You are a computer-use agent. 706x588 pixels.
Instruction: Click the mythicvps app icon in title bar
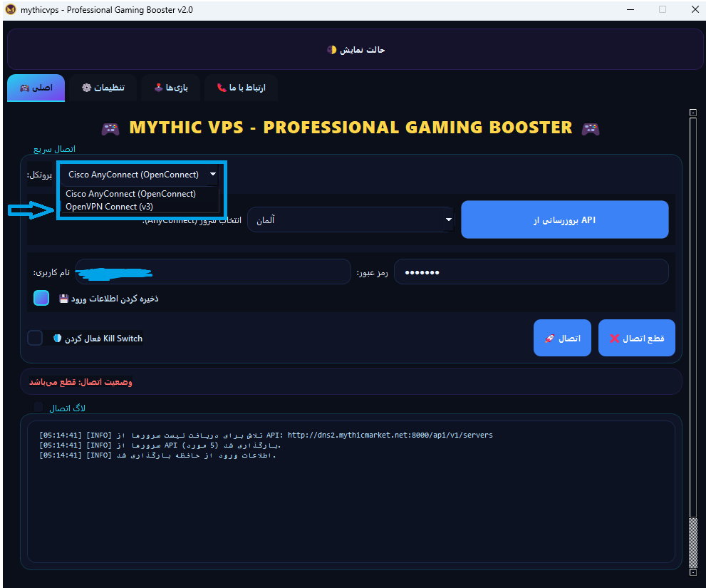coord(10,10)
